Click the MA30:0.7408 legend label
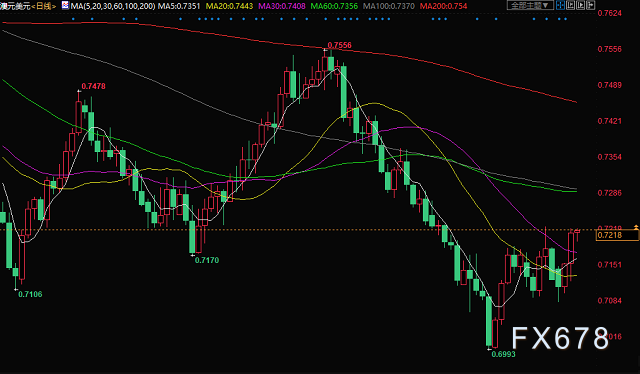640x374 pixels. pyautogui.click(x=282, y=6)
